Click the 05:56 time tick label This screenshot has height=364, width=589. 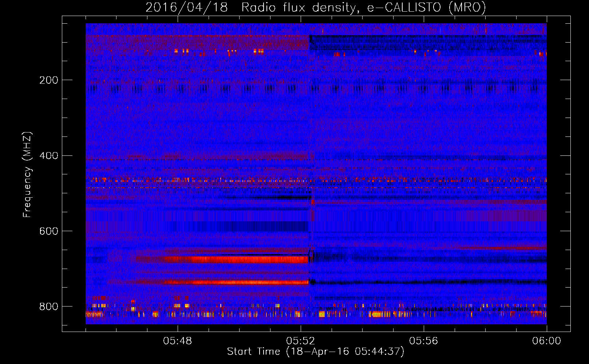pyautogui.click(x=424, y=341)
